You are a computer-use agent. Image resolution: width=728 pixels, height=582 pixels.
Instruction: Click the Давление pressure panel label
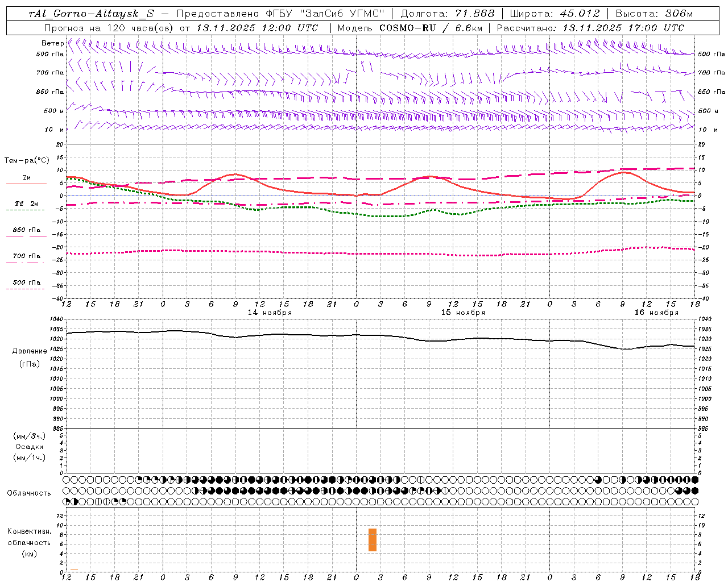[30, 351]
